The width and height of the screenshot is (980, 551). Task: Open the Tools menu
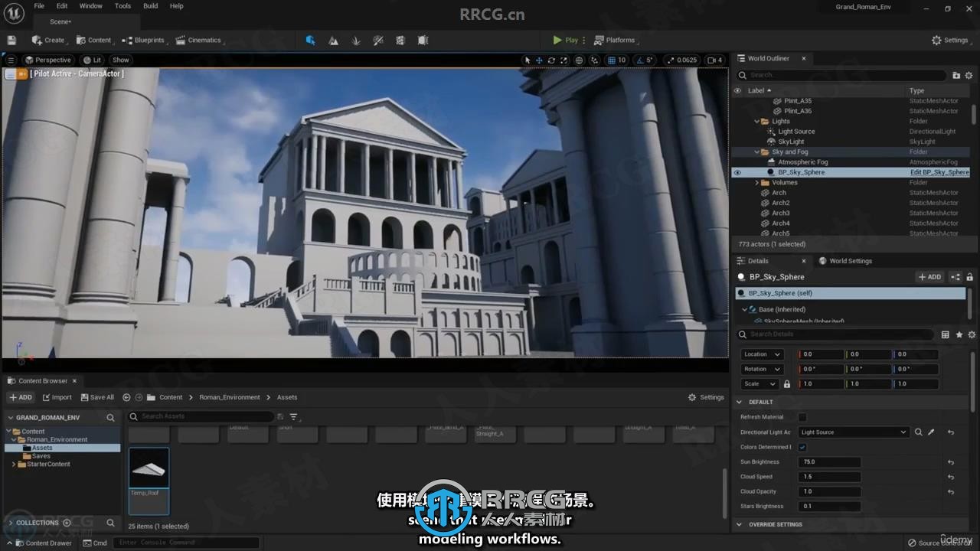click(x=122, y=6)
